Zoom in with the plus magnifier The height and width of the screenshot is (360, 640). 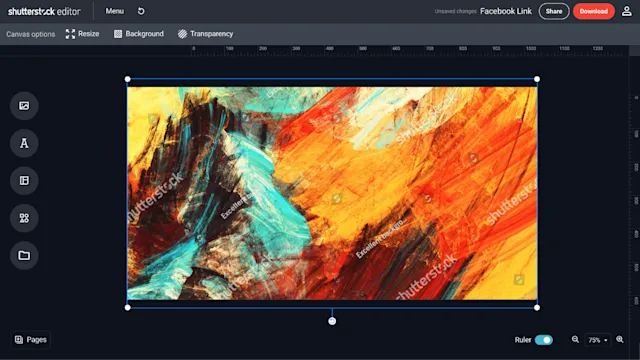coord(620,340)
